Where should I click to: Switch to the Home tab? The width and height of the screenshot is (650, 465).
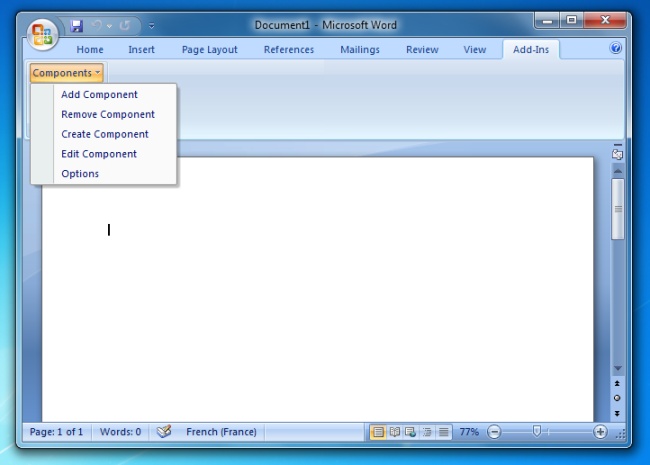(x=90, y=50)
